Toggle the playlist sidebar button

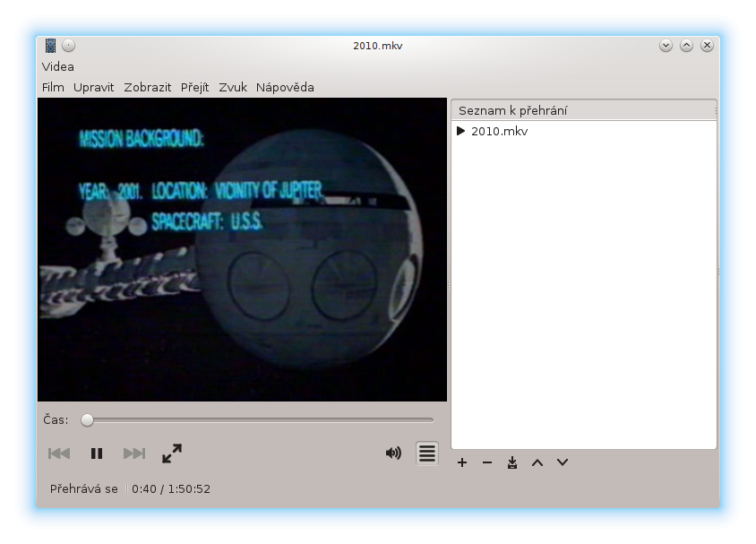pos(427,453)
